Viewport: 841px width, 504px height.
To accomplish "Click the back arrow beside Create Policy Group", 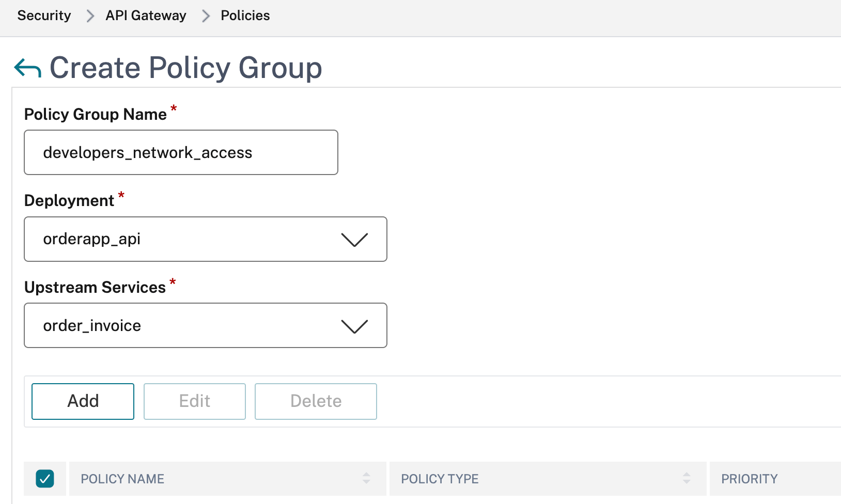I will point(27,68).
